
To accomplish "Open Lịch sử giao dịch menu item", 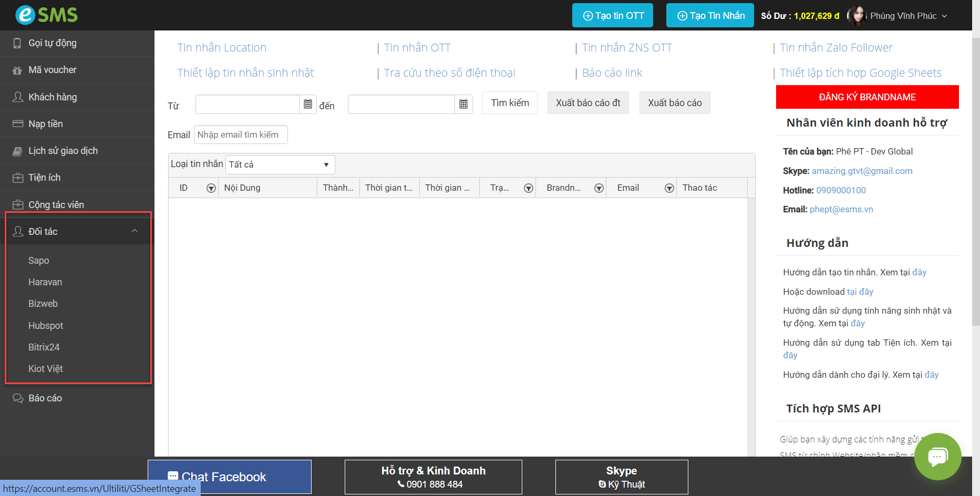I will click(63, 151).
